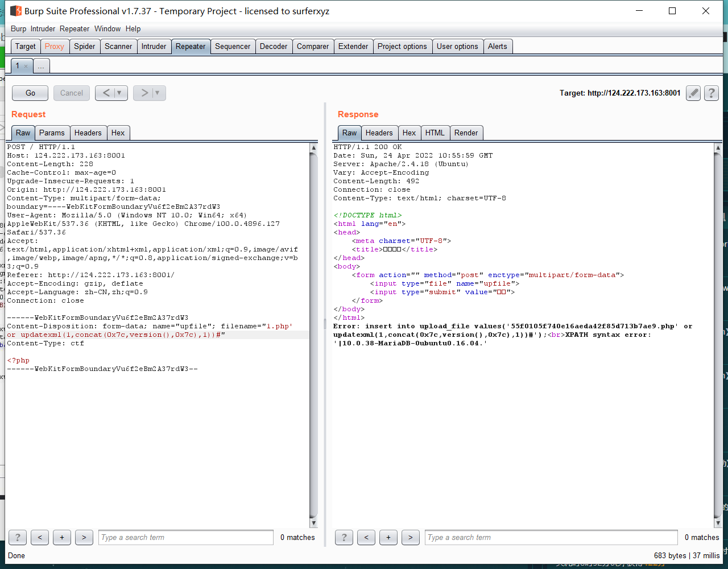Open the User options tab
The height and width of the screenshot is (569, 728).
(x=457, y=47)
